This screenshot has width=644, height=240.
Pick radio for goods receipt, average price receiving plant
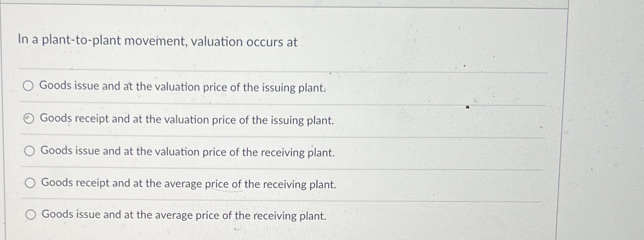click(x=30, y=183)
